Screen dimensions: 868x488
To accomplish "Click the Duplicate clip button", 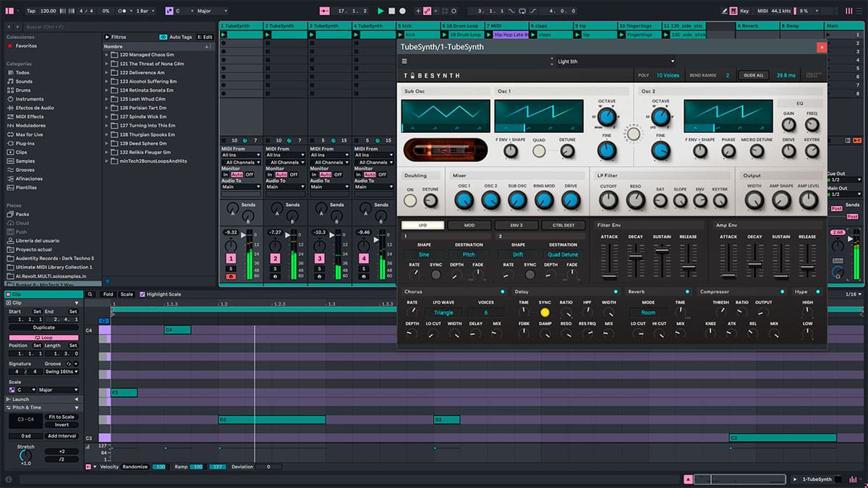I will [x=43, y=328].
